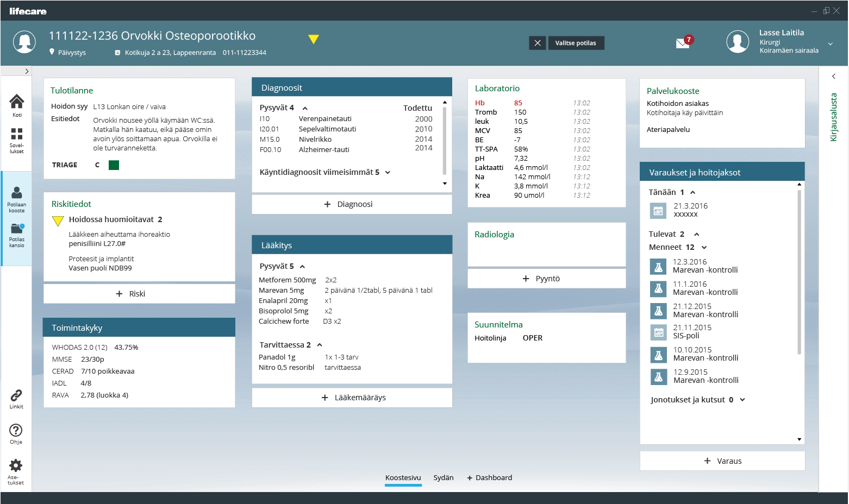
Task: Open Diagnoosit panel header
Action: click(x=352, y=87)
